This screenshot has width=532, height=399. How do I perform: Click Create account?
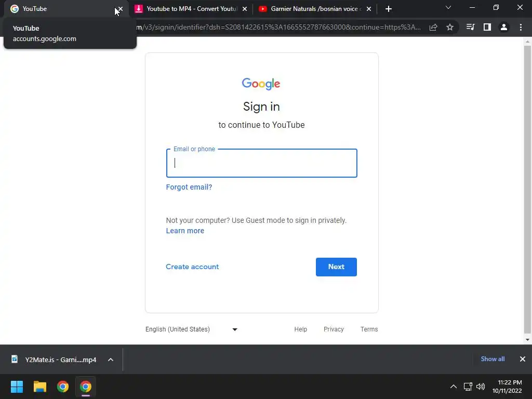coord(192,267)
